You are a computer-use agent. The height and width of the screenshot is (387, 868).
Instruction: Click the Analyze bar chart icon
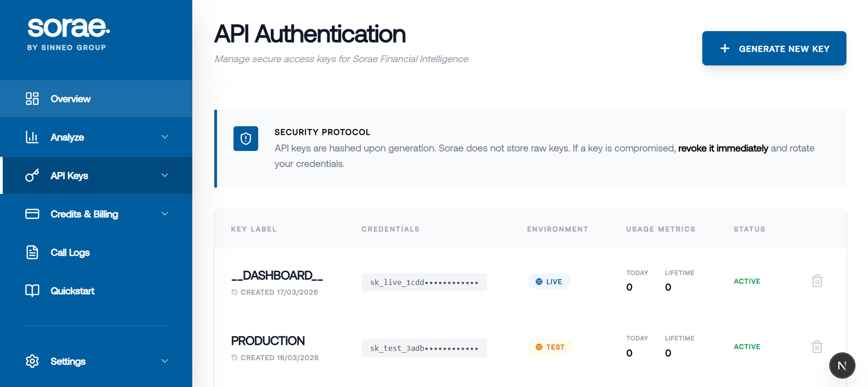point(32,137)
